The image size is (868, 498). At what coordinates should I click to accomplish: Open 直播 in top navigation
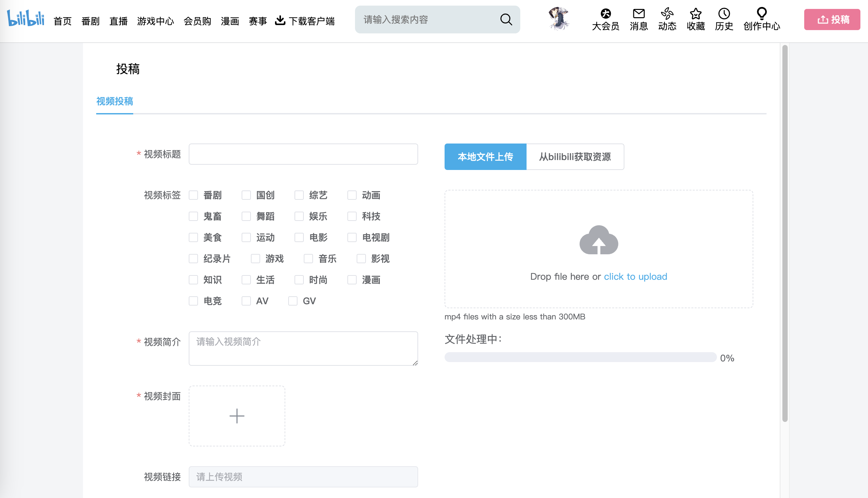click(x=118, y=21)
